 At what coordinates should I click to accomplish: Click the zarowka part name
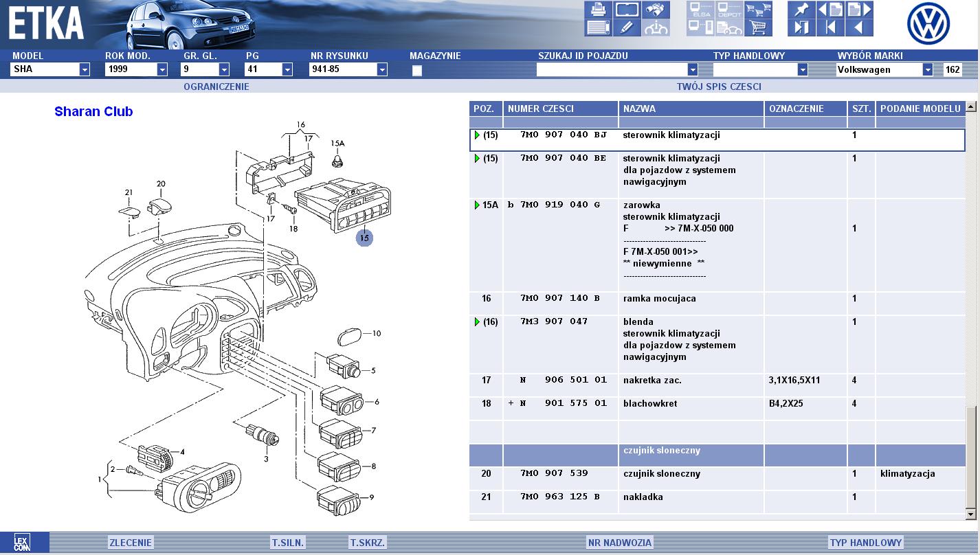point(642,205)
